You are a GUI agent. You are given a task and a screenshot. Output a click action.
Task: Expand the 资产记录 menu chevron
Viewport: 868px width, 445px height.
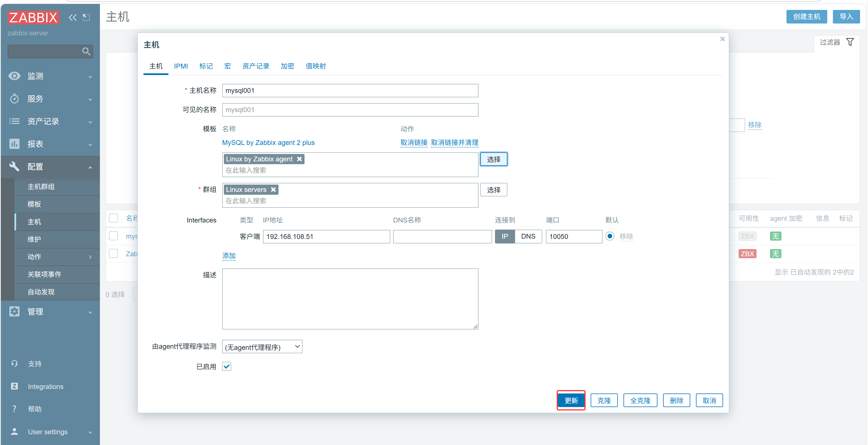click(x=90, y=122)
